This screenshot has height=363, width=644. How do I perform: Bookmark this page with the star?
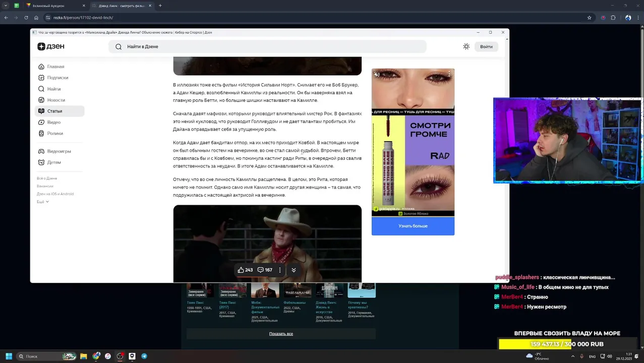[x=589, y=18]
